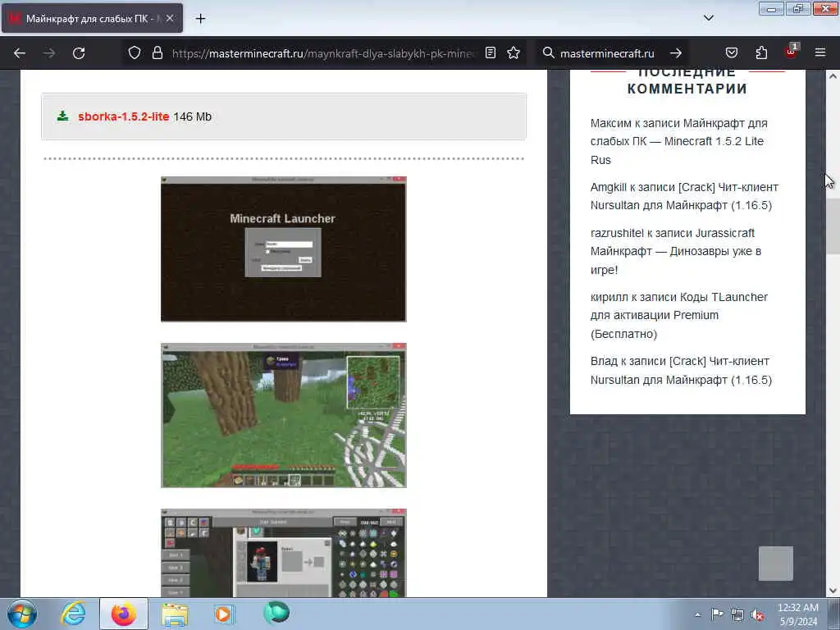Click the gray scroll-to-top button
This screenshot has width=840, height=630.
[776, 563]
